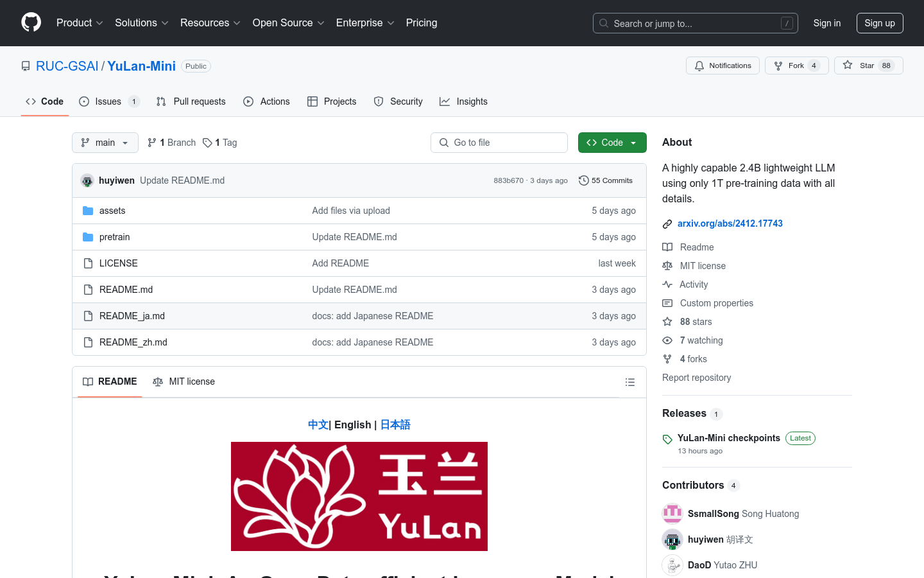Open the README outline icon

pyautogui.click(x=630, y=382)
